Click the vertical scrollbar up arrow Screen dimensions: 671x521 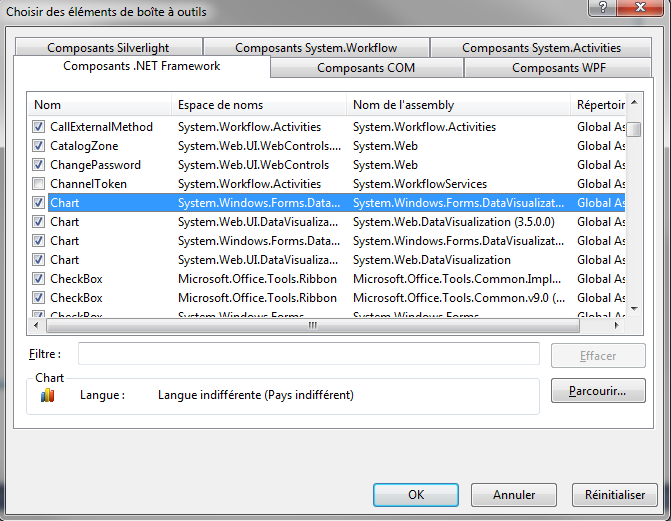(x=635, y=104)
